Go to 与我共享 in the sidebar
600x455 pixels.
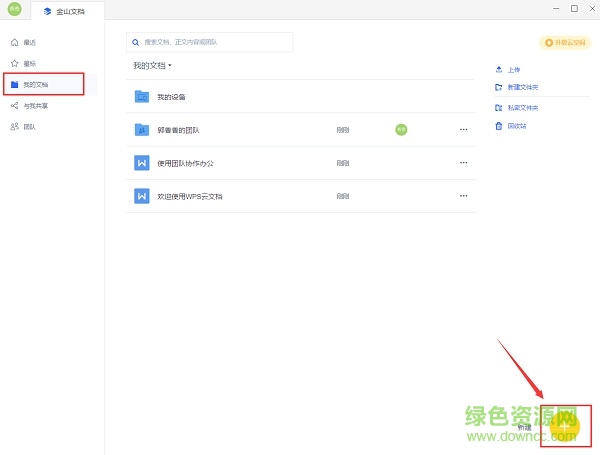pyautogui.click(x=34, y=105)
